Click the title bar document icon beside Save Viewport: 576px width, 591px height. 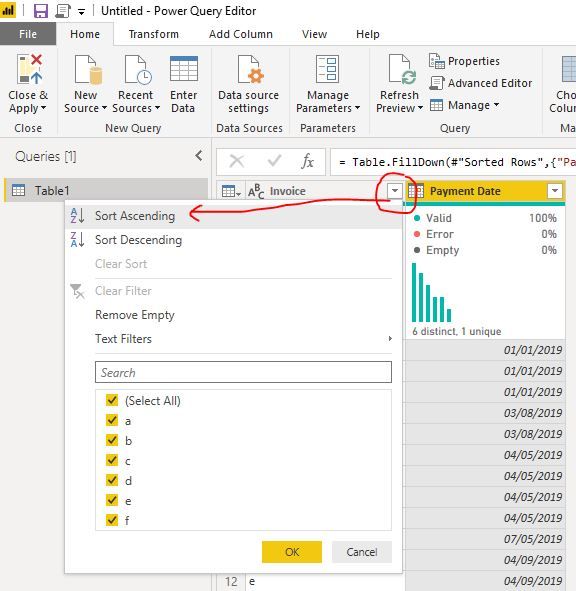pos(63,11)
